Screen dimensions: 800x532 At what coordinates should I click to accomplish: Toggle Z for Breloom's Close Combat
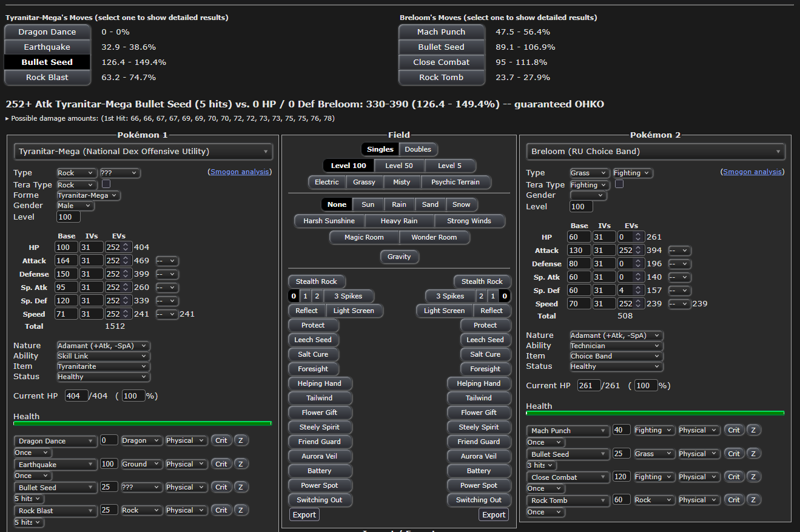click(753, 477)
